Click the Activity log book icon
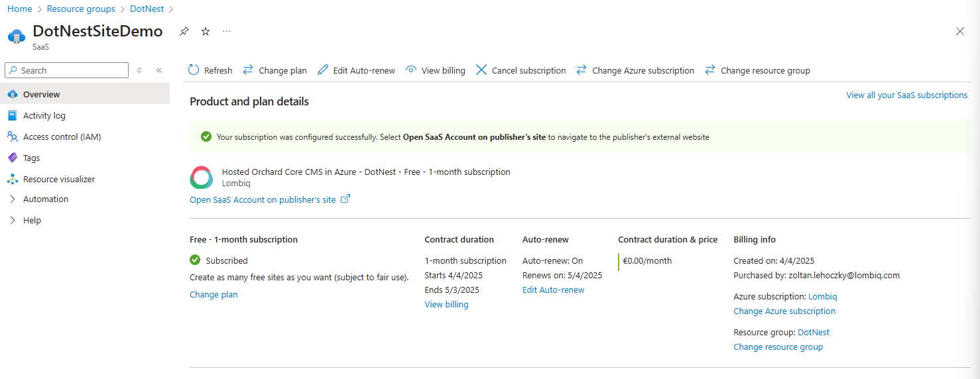This screenshot has width=980, height=379. pyautogui.click(x=12, y=115)
